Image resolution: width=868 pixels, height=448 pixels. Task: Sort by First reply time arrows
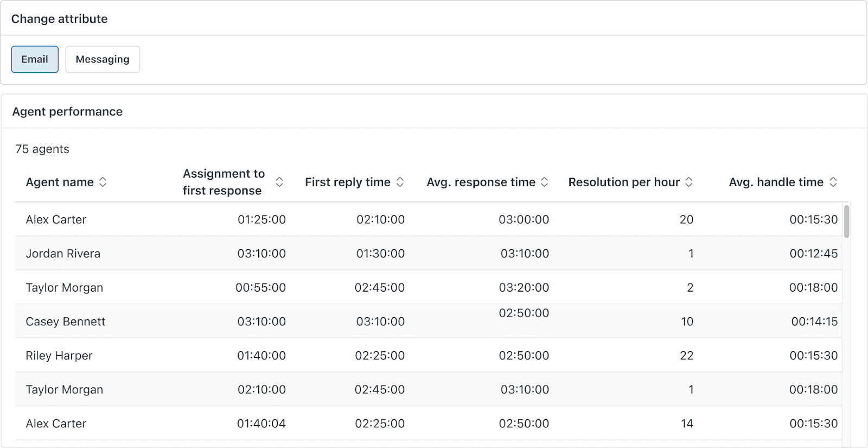pyautogui.click(x=400, y=182)
